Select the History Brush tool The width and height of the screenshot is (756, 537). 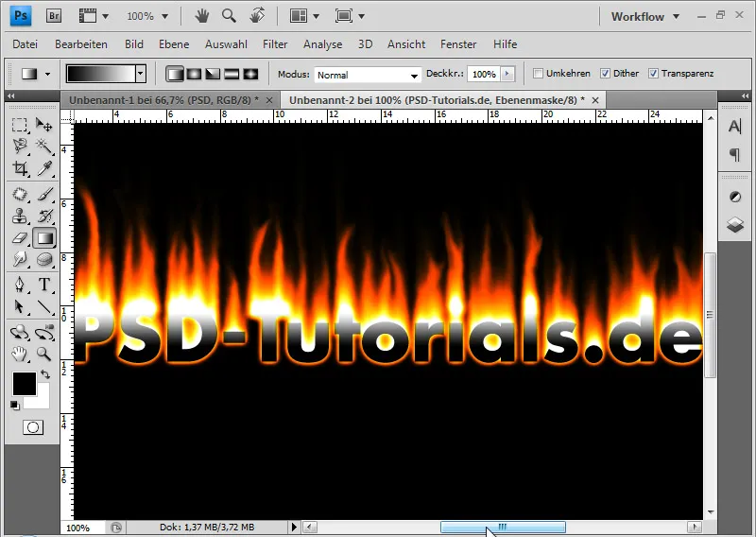point(44,216)
